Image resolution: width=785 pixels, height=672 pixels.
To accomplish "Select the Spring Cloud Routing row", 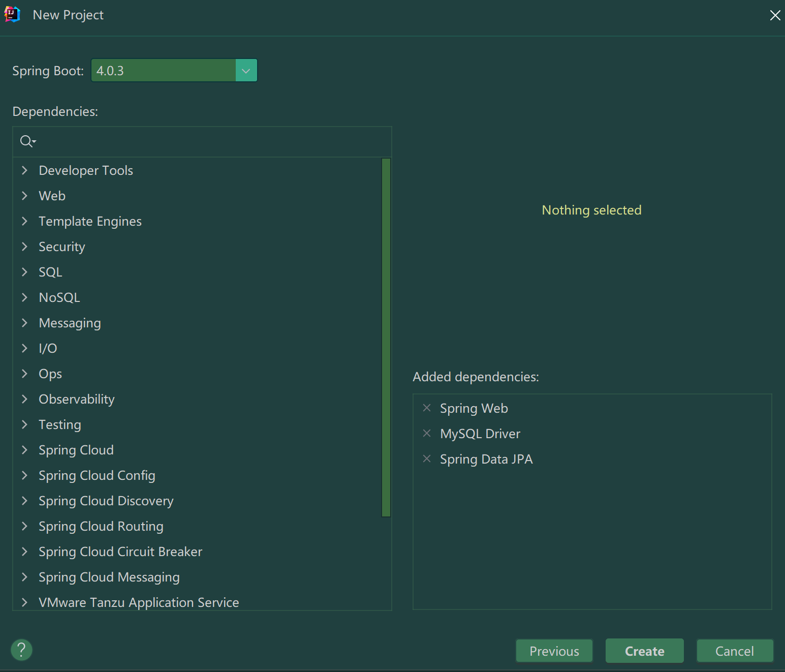I will coord(197,526).
